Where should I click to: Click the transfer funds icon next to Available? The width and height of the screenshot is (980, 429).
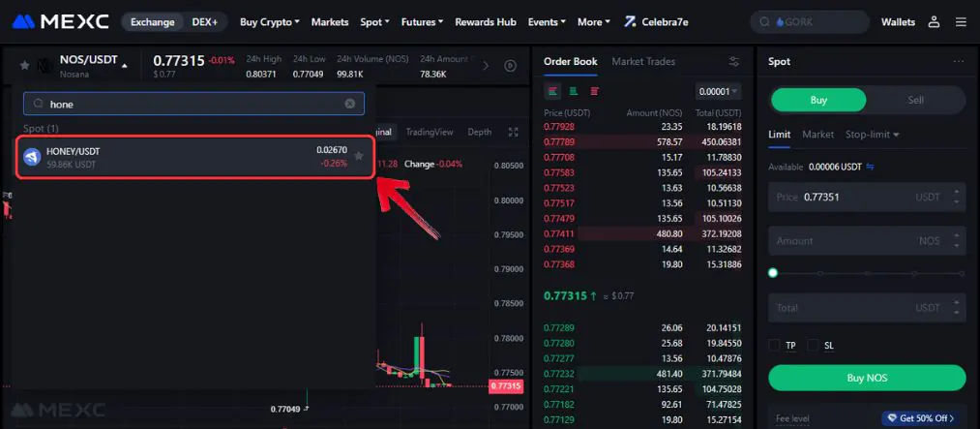coord(870,167)
